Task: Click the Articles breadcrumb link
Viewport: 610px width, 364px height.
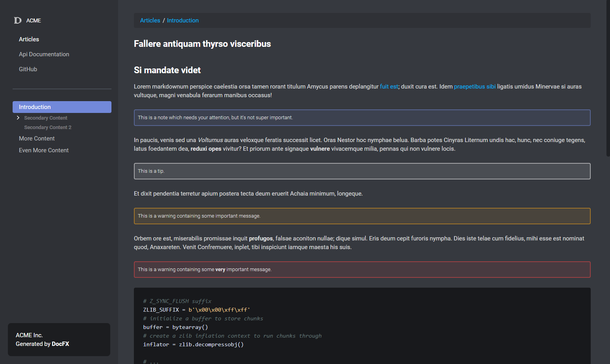Action: pyautogui.click(x=150, y=20)
